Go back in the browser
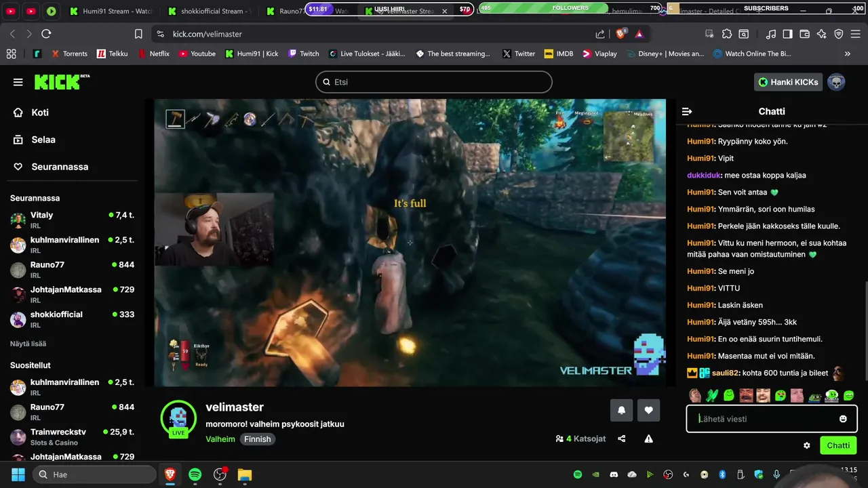This screenshot has width=868, height=488. point(13,34)
